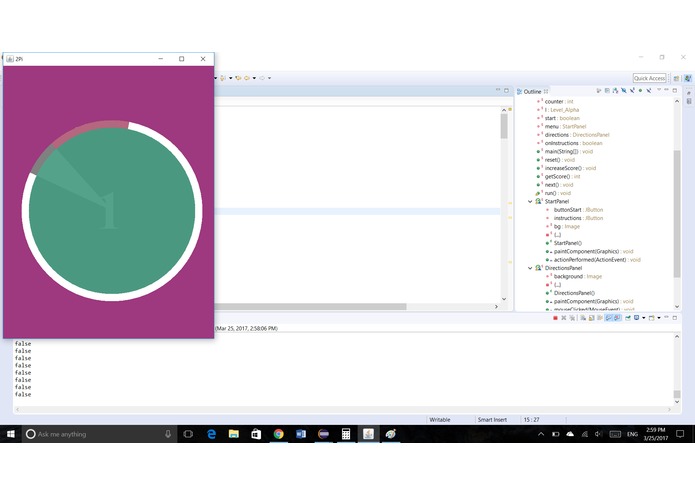This screenshot has width=695, height=494.
Task: Toggle show console on standard output
Action: [608, 318]
